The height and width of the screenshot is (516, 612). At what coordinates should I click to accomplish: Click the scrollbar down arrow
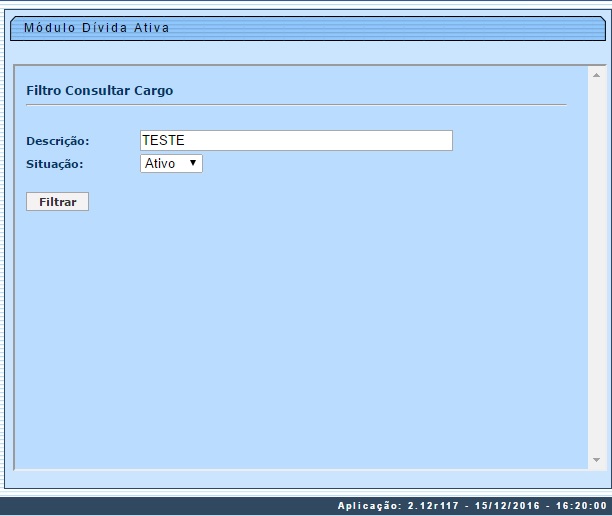tap(596, 459)
